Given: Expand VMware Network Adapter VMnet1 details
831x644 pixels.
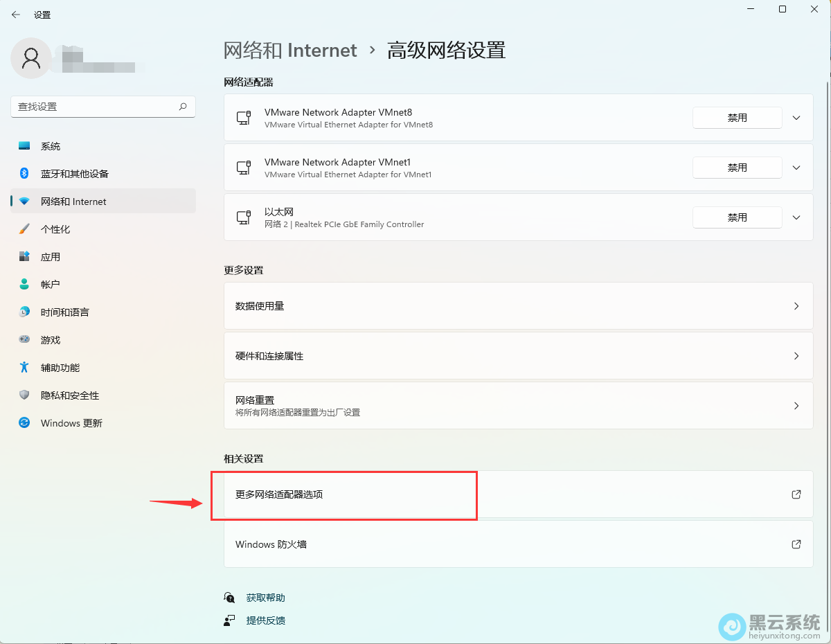Looking at the screenshot, I should coord(796,167).
